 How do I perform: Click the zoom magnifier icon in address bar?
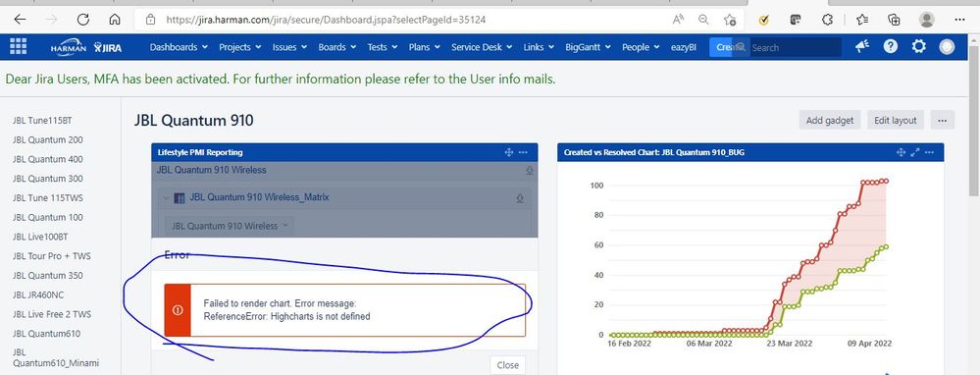(703, 20)
